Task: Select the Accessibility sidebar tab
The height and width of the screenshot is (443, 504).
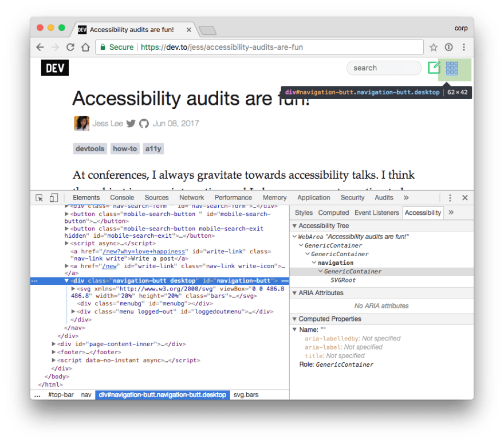Action: pos(423,213)
